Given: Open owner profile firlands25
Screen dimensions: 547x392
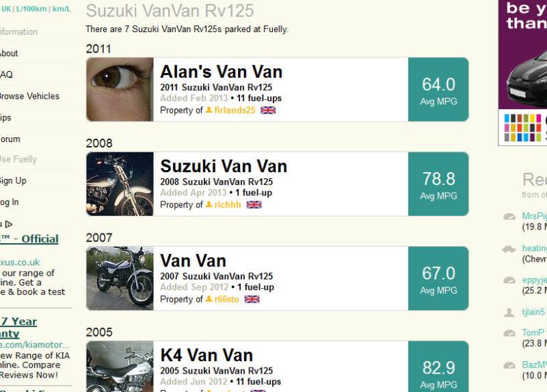Looking at the screenshot, I should tap(235, 110).
